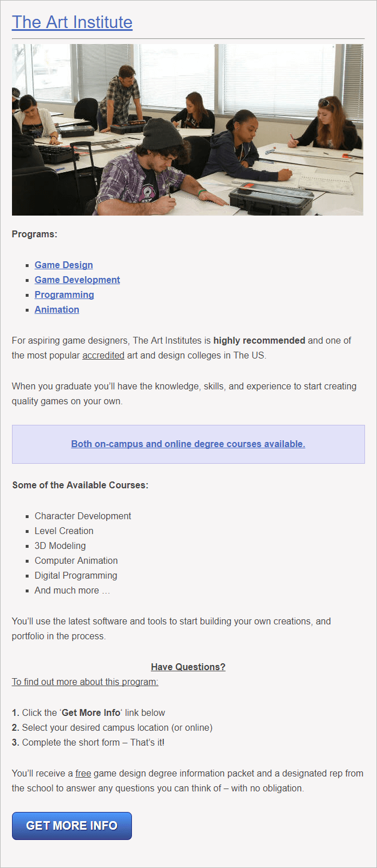Viewport: 377px width, 868px height.
Task: Select the Level Creation course item
Action: [64, 531]
